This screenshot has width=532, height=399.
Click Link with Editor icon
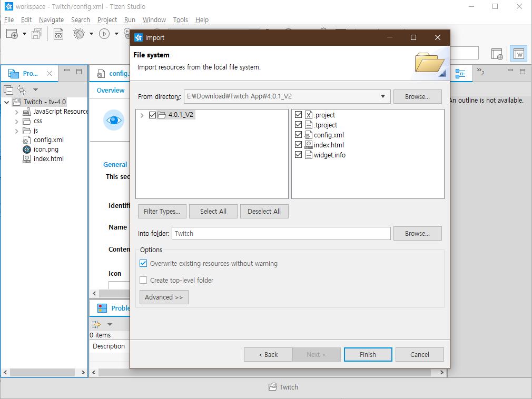[22, 90]
